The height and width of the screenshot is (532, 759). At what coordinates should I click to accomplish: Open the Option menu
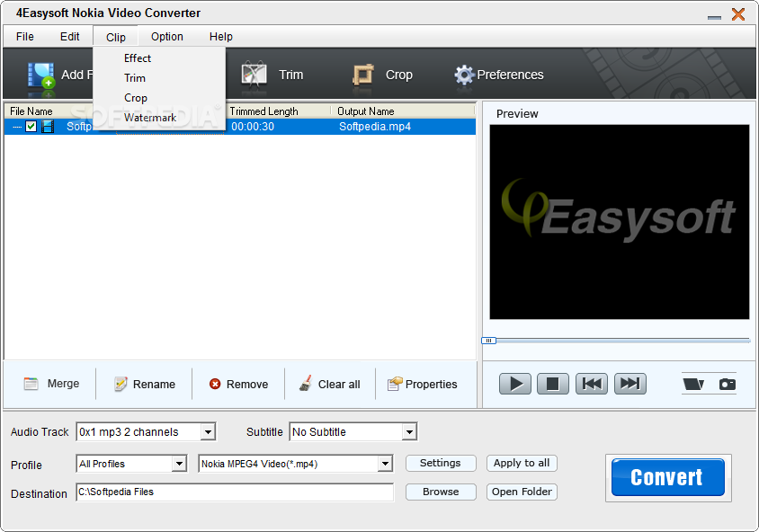pos(167,37)
